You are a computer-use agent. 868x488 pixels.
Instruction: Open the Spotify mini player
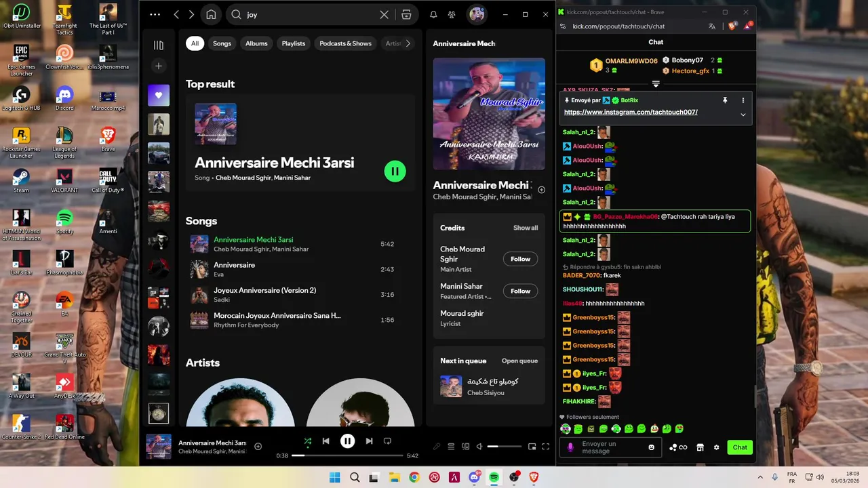point(532,447)
